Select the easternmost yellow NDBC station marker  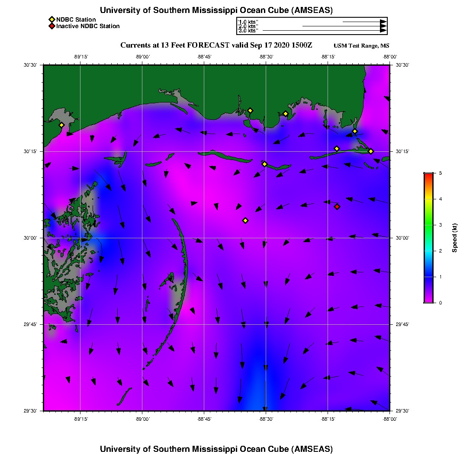pyautogui.click(x=371, y=151)
